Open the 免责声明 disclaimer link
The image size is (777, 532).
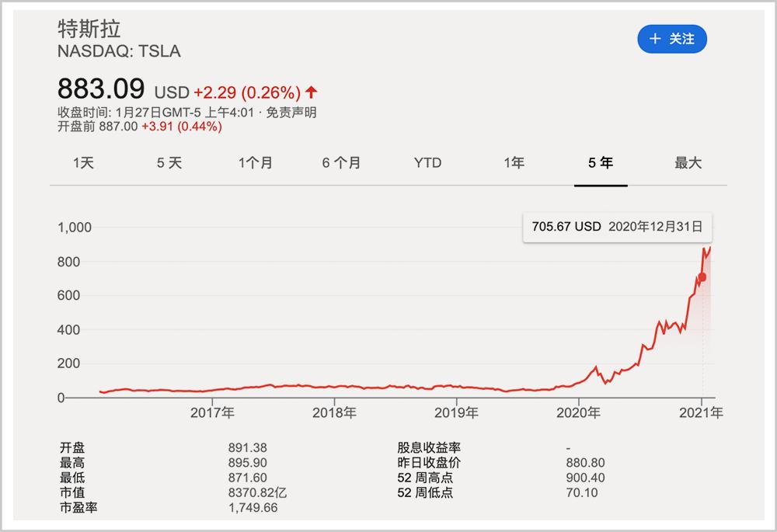[x=291, y=113]
